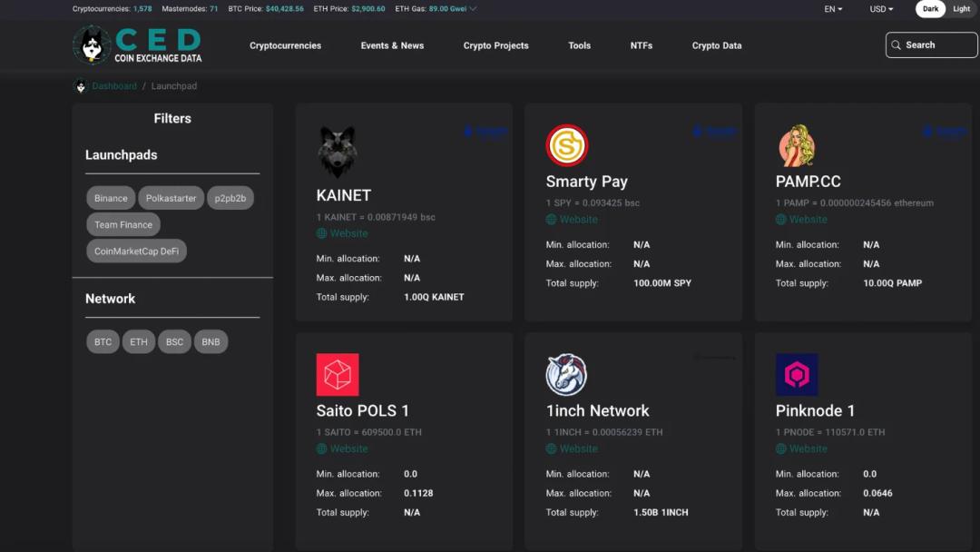Toggle the Binance launchpad filter
Viewport: 980px width, 552px height.
click(111, 198)
